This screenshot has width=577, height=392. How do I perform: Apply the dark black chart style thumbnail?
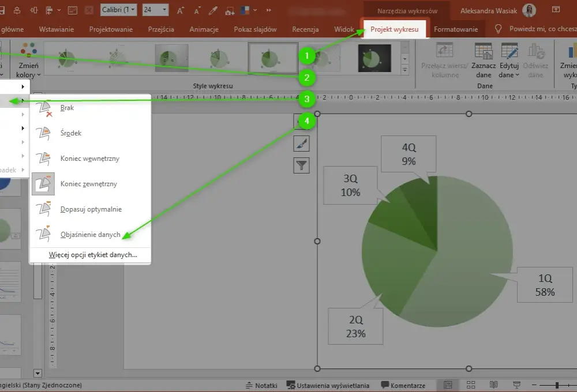click(374, 58)
